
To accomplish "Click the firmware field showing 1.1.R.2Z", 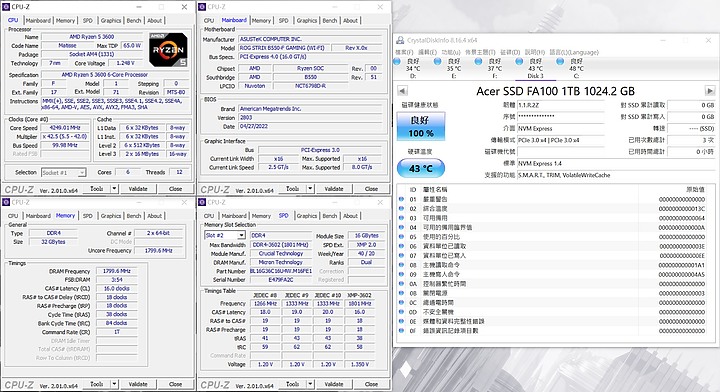I will point(561,105).
